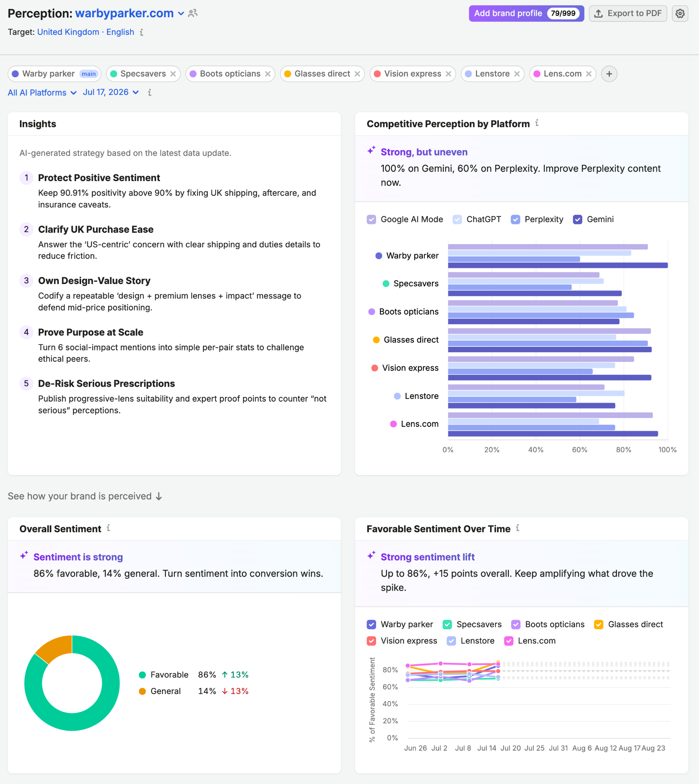The width and height of the screenshot is (699, 784).
Task: Remove the Boots opticians chip
Action: (x=268, y=74)
